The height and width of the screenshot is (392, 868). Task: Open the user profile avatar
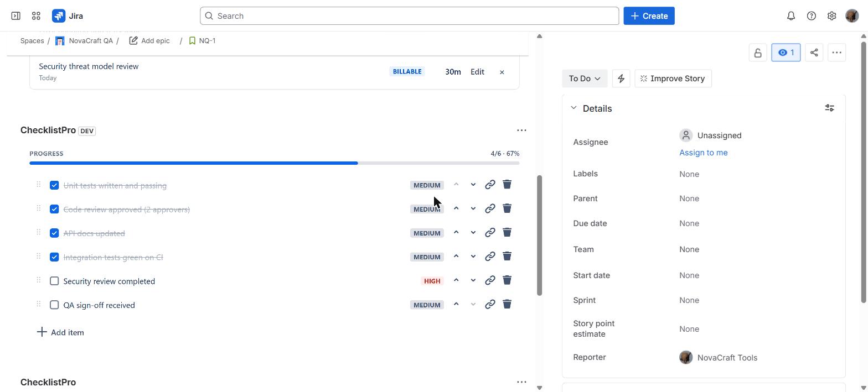[x=852, y=16]
